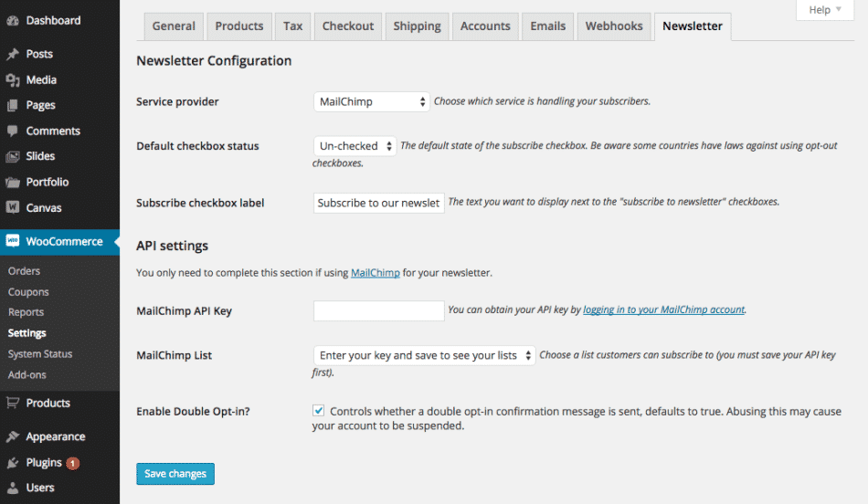Click the Products cart icon in sidebar
Screen dimensions: 868x504
[x=13, y=403]
